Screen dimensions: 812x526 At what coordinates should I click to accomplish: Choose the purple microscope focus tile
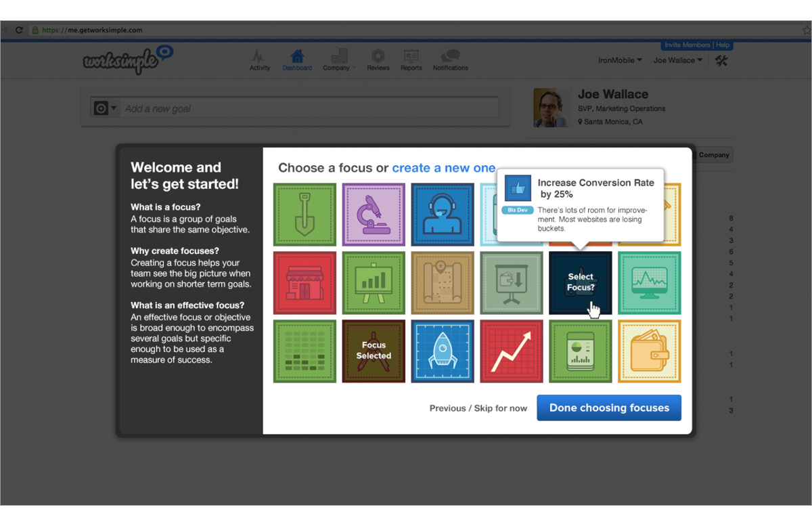tap(374, 214)
